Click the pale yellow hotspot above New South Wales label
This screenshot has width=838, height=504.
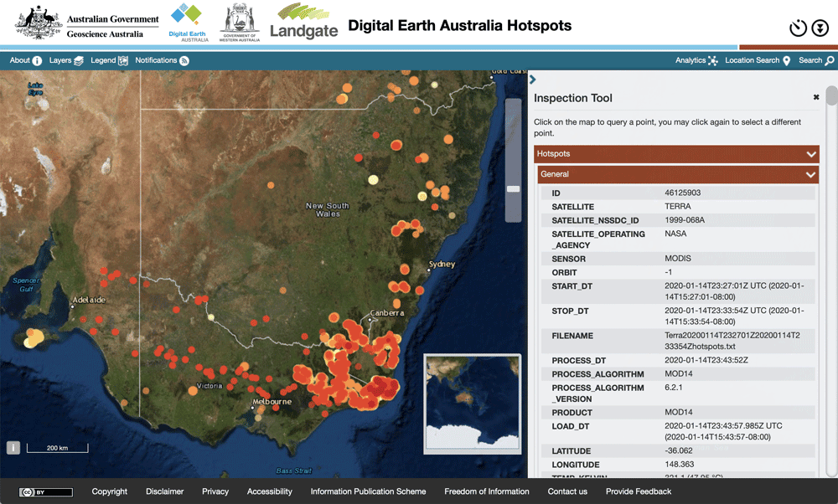point(373,180)
